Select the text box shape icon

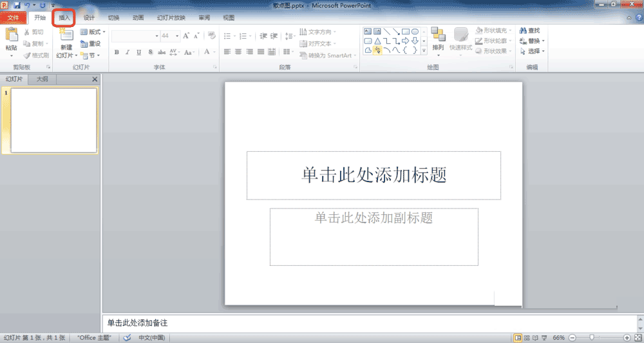(368, 32)
